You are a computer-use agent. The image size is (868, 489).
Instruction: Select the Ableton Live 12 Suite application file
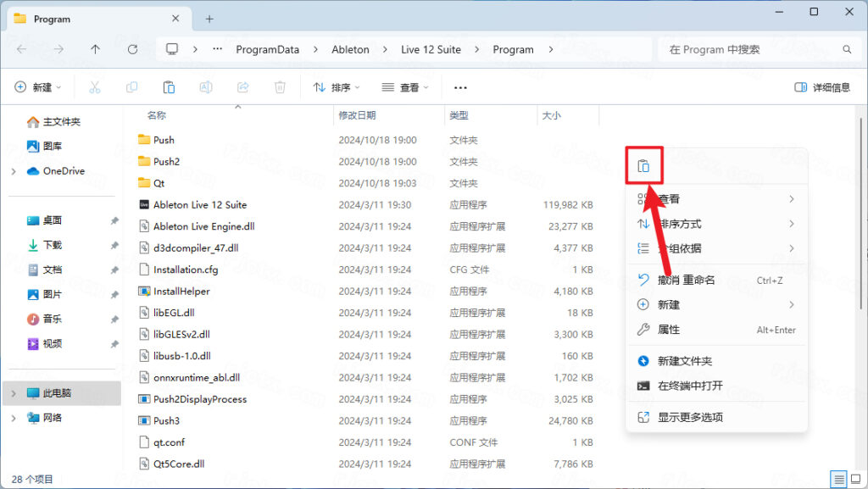click(199, 205)
